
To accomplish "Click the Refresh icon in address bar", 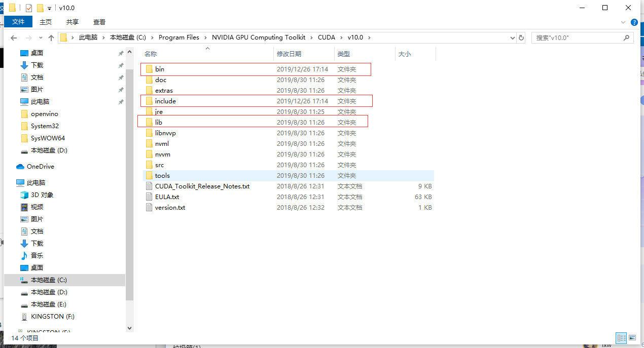I will pyautogui.click(x=521, y=37).
